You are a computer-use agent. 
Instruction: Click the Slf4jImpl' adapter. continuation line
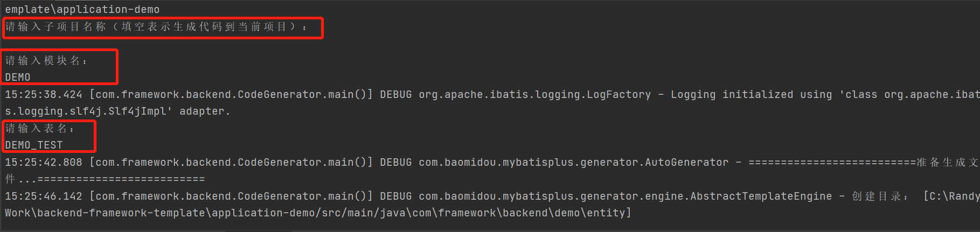(117, 111)
